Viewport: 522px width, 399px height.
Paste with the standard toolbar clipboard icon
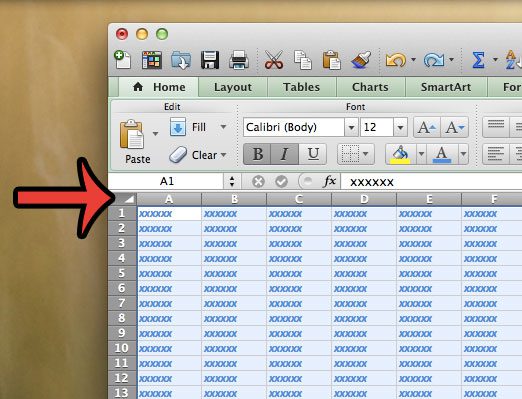(x=331, y=60)
